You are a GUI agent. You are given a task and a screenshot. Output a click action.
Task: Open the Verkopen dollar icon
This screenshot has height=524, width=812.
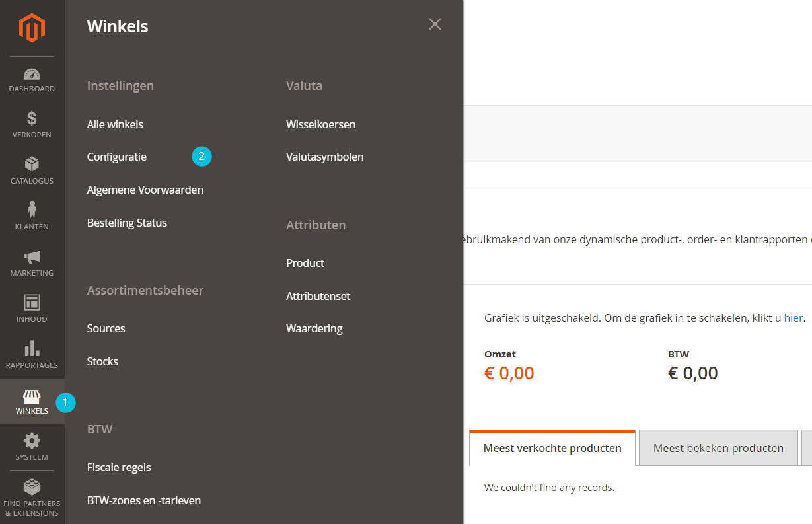pos(32,119)
